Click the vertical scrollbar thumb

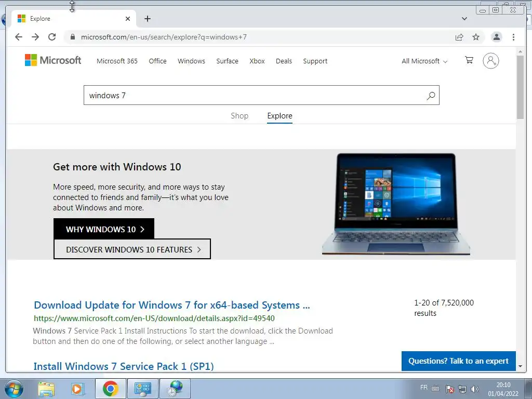point(520,87)
